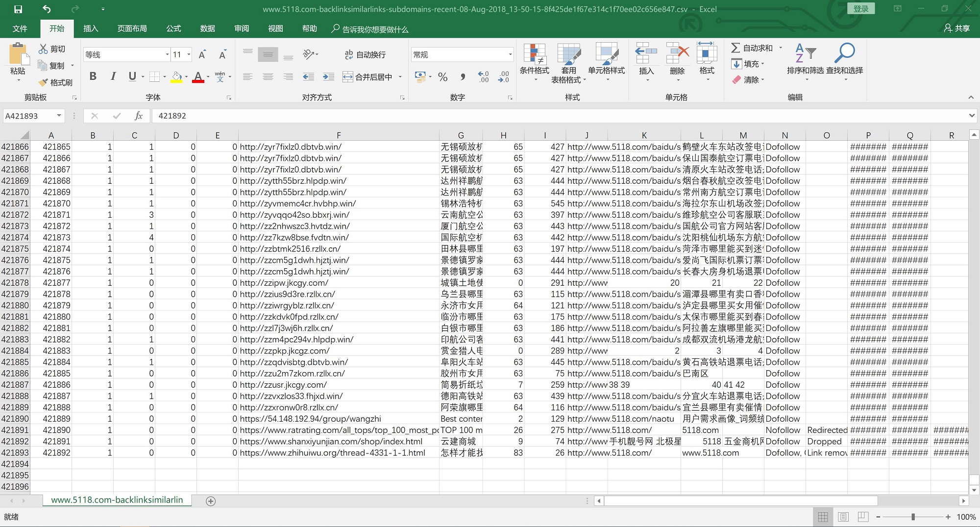Open Conditional Formatting 条件格式

pyautogui.click(x=535, y=62)
